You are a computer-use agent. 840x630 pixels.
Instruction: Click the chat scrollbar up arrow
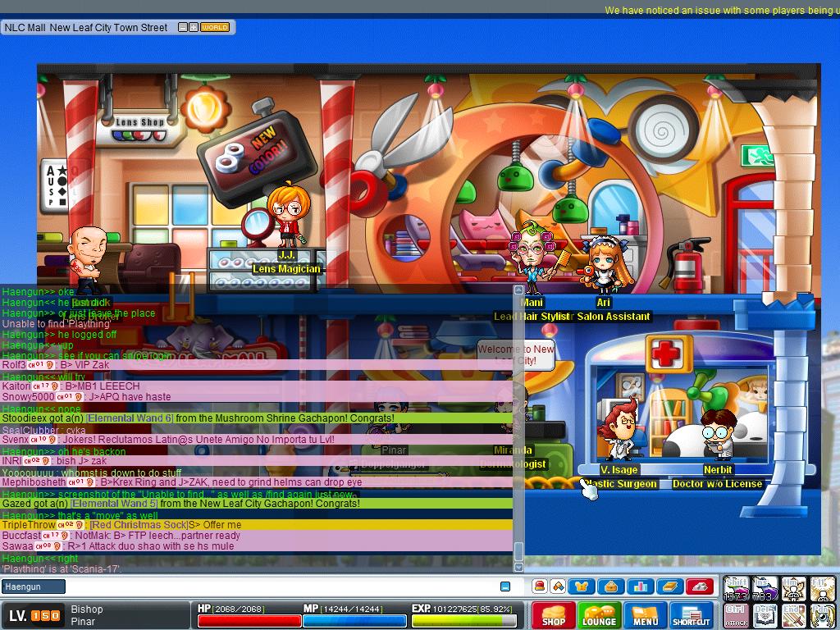click(x=518, y=290)
